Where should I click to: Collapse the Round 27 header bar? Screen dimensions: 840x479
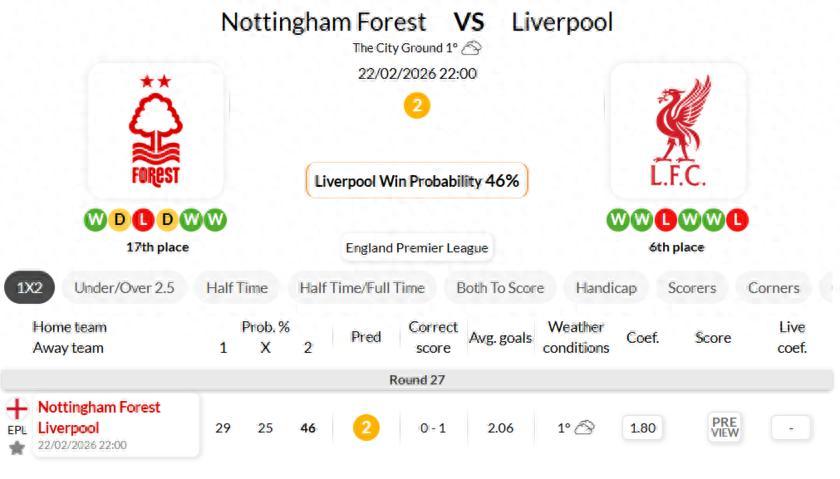(417, 380)
